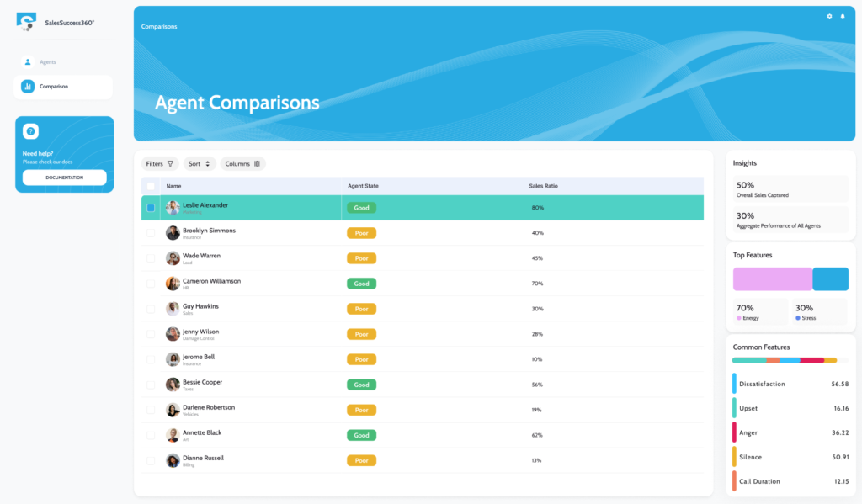Open the Columns selector

click(242, 164)
